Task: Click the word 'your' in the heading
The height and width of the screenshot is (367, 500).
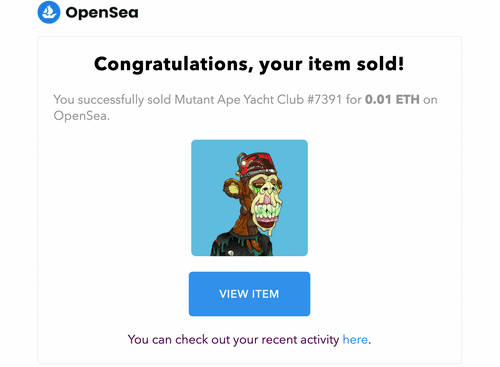Action: point(280,65)
